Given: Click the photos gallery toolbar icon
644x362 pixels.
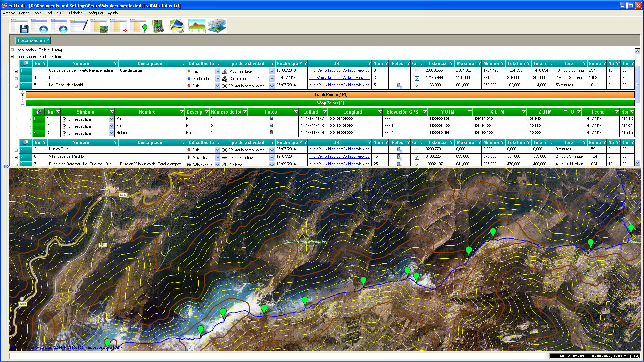Looking at the screenshot, I should [x=177, y=26].
